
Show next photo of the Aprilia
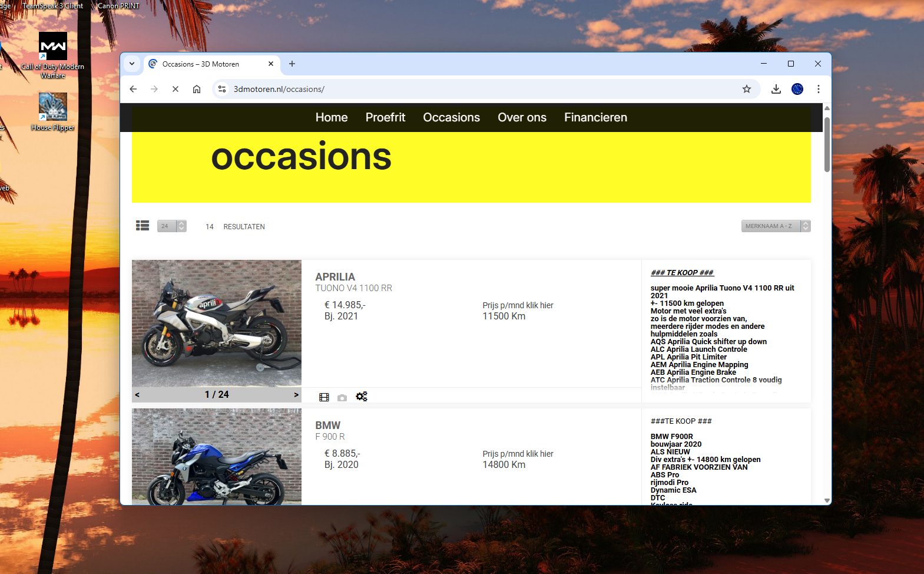point(296,395)
